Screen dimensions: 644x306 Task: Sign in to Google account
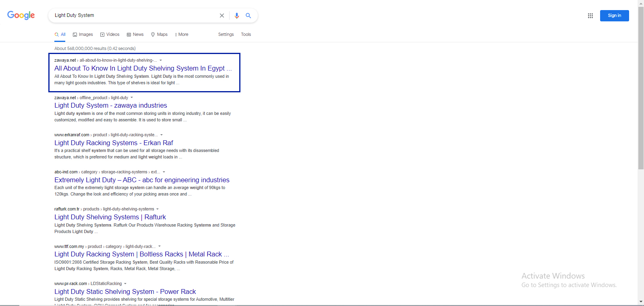point(614,16)
